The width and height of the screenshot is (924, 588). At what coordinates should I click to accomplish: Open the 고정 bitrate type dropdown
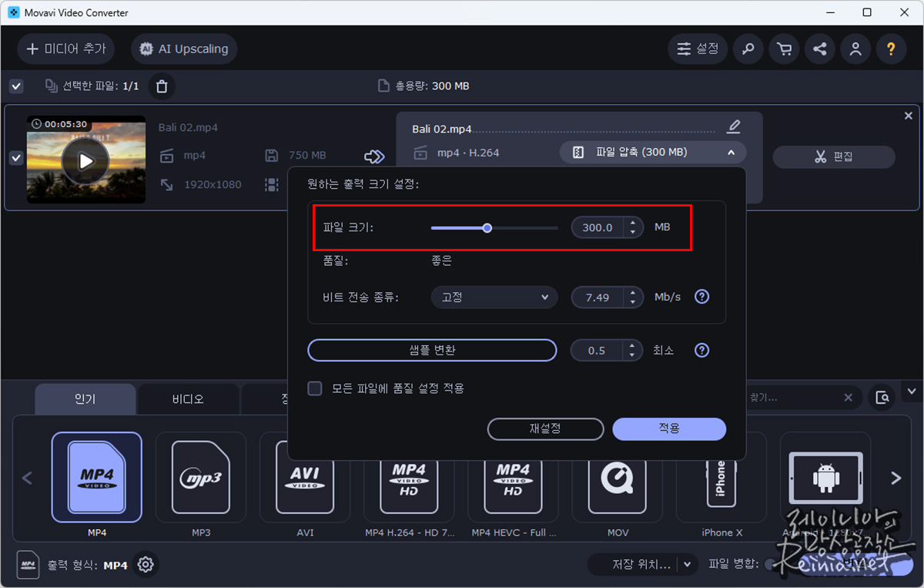tap(494, 297)
